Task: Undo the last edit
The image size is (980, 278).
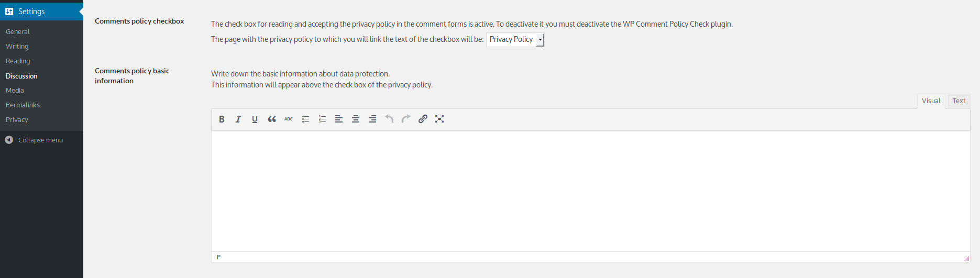Action: click(389, 119)
